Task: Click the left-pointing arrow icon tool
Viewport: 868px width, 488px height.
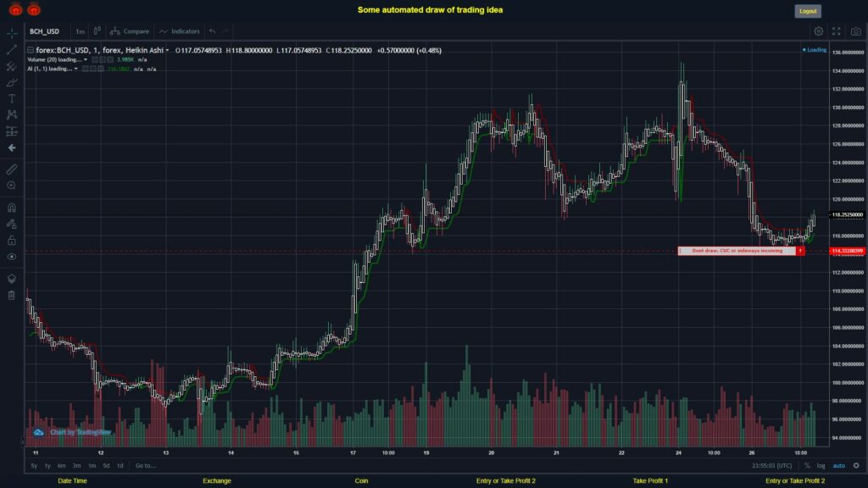Action: pos(12,147)
